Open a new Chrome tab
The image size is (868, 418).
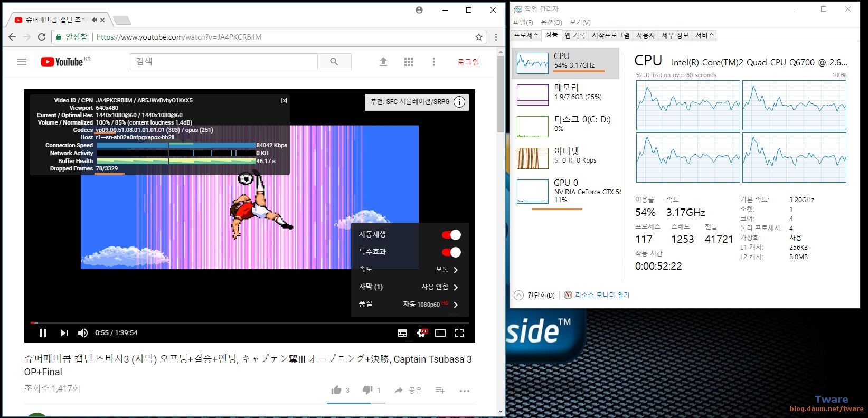[122, 20]
